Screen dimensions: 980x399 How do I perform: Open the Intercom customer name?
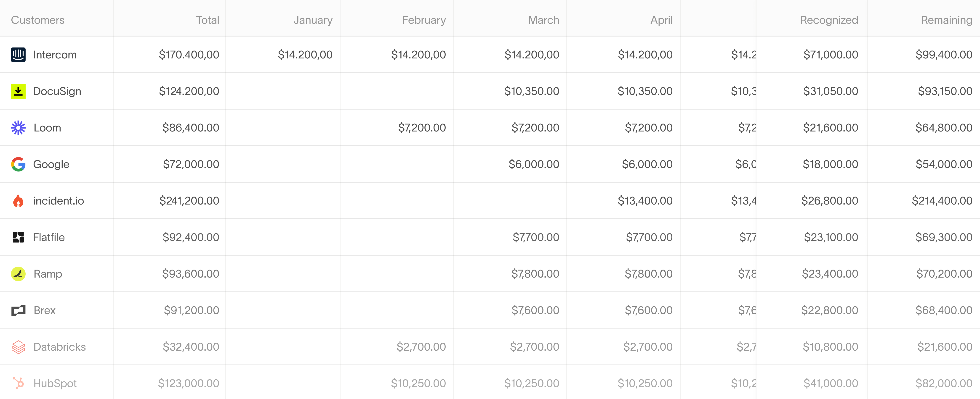click(55, 55)
